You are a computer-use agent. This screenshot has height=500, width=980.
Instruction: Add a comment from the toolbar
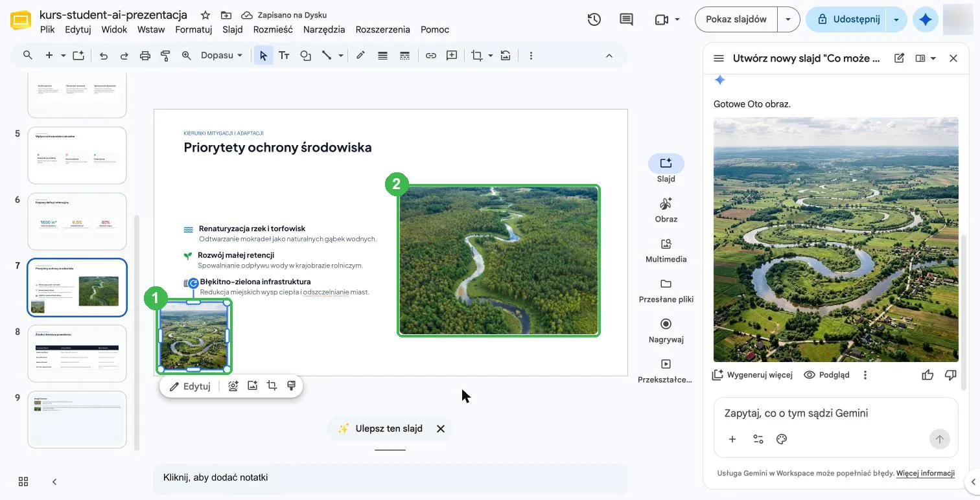[x=452, y=56]
